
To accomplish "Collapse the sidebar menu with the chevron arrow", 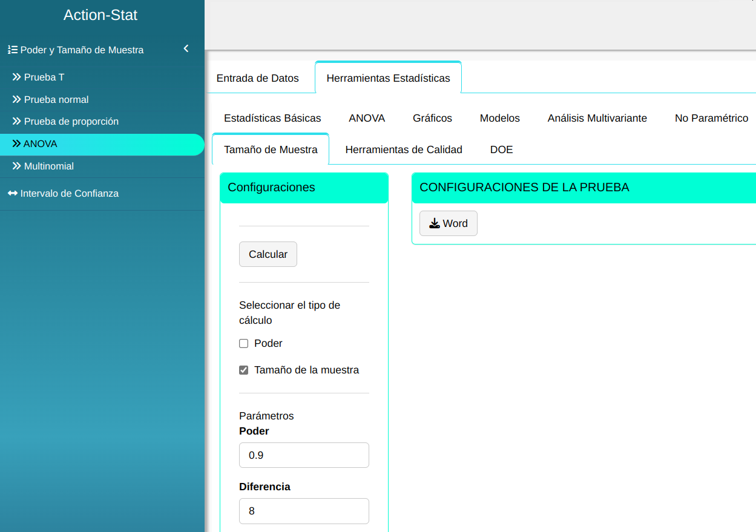I will coord(186,48).
